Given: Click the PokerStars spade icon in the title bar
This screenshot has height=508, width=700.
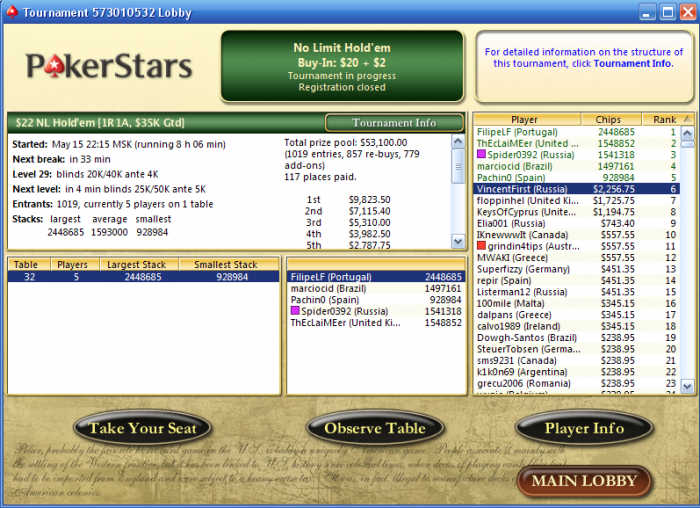Looking at the screenshot, I should pyautogui.click(x=12, y=12).
